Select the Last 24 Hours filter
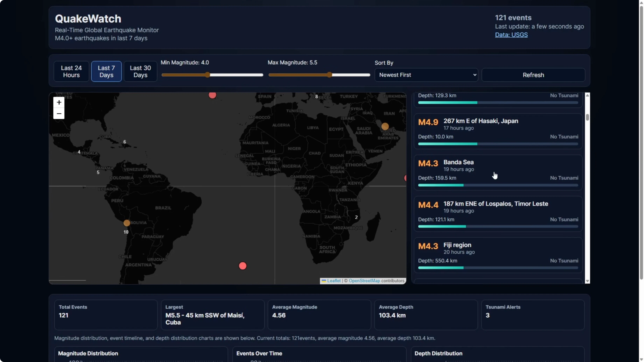 [x=71, y=72]
